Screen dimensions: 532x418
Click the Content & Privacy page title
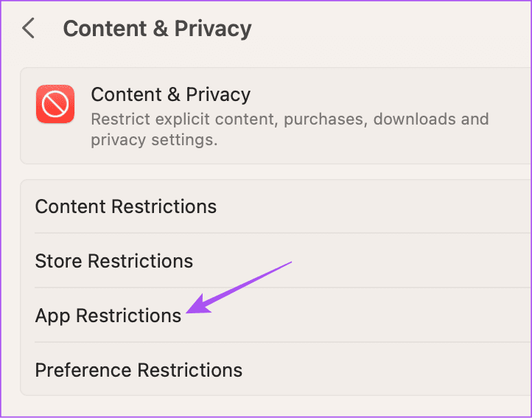pyautogui.click(x=157, y=29)
